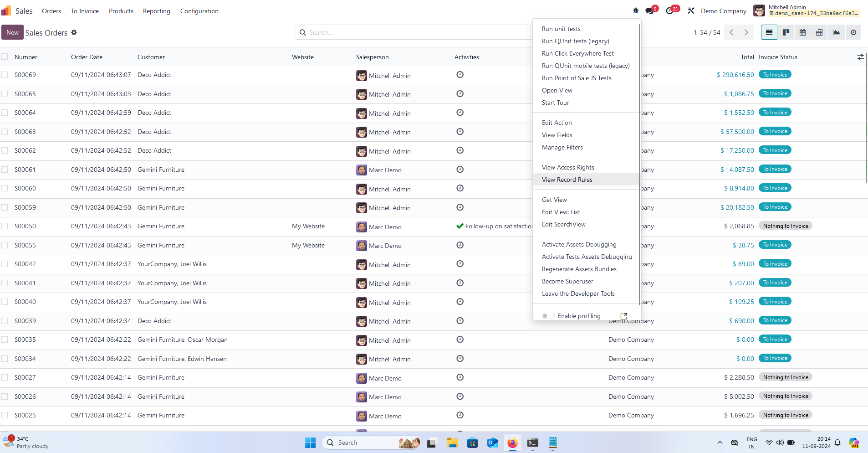Sort by Order Date column header

(87, 57)
